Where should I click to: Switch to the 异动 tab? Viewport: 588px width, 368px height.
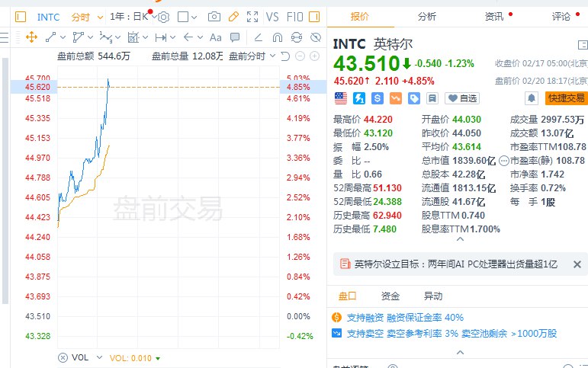pyautogui.click(x=433, y=296)
